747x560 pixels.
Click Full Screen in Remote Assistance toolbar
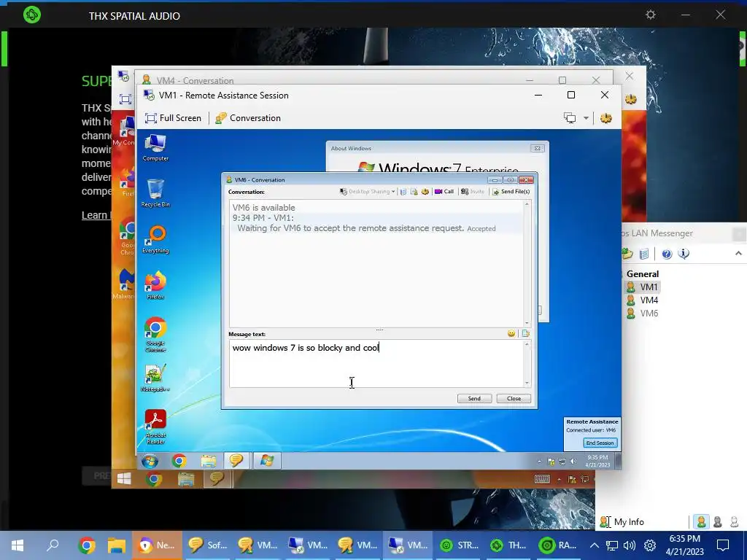pos(173,118)
